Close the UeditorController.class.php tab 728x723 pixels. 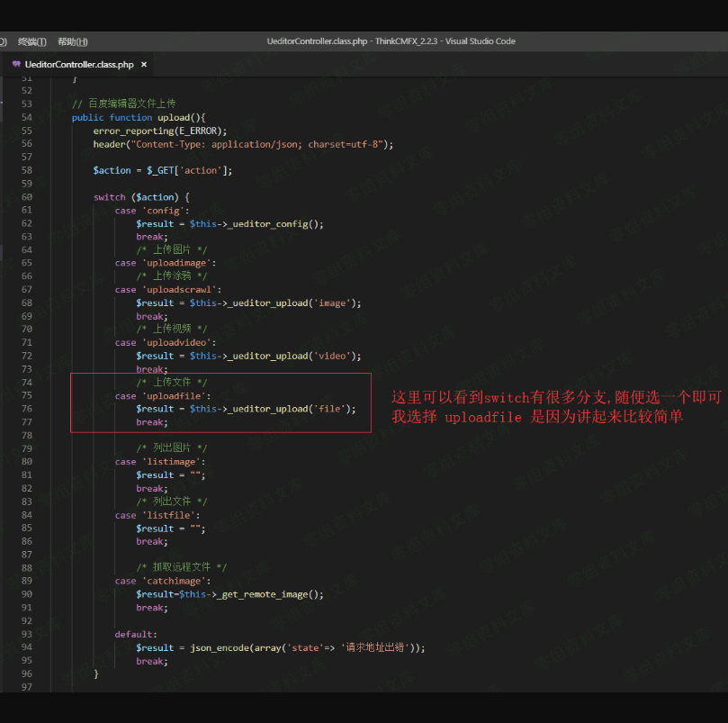click(x=144, y=65)
